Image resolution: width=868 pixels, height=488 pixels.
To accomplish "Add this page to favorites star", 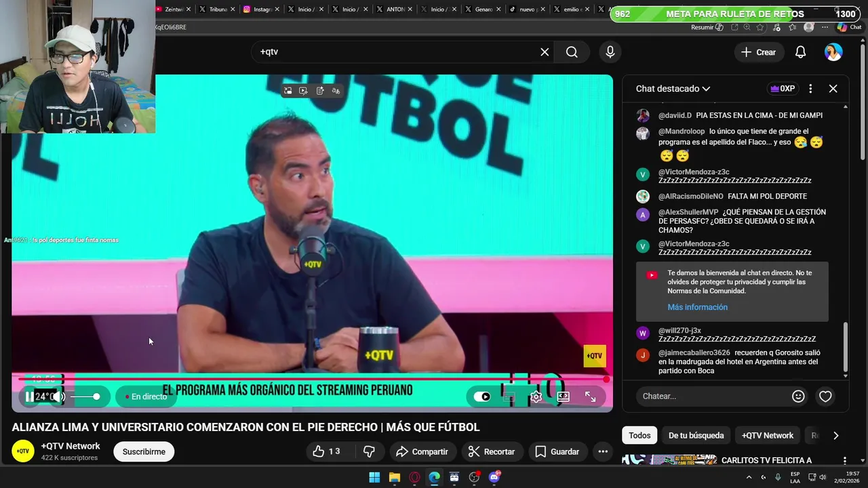I will (760, 27).
